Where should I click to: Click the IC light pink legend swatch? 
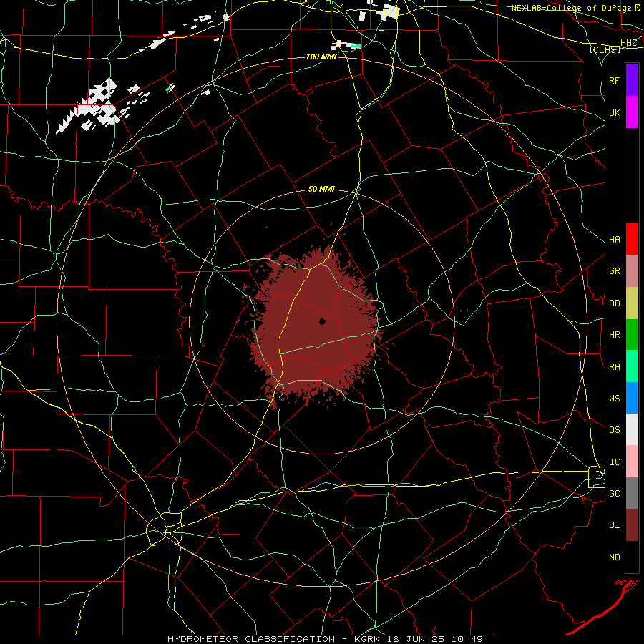tap(632, 462)
